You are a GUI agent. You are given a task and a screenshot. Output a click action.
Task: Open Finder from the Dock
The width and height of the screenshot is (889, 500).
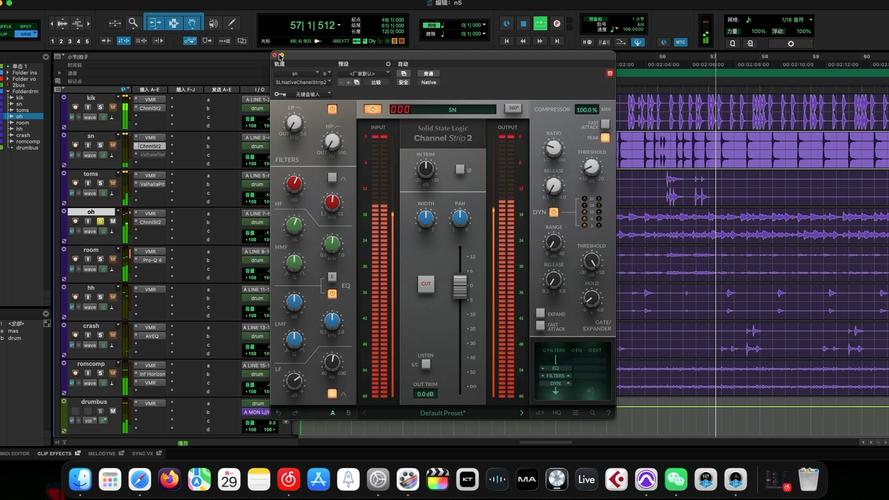point(80,480)
